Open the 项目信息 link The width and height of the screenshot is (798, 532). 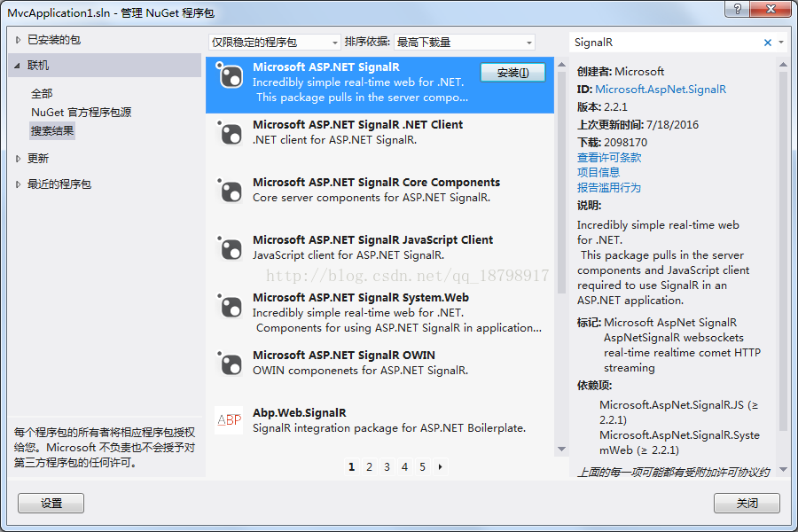(x=598, y=172)
